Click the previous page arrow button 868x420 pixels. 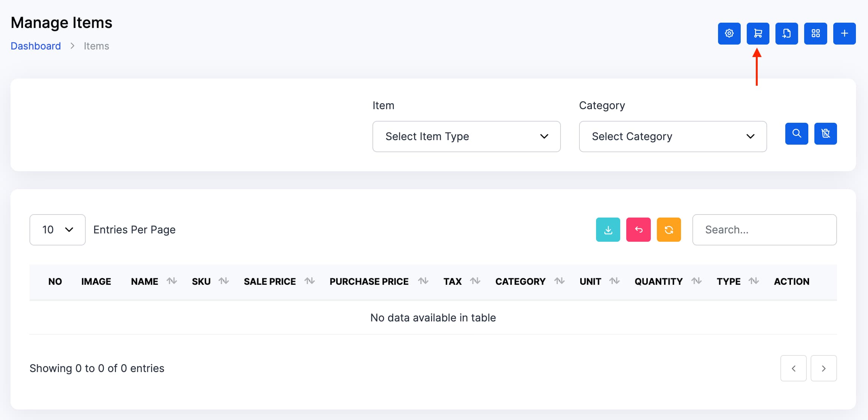pos(793,368)
